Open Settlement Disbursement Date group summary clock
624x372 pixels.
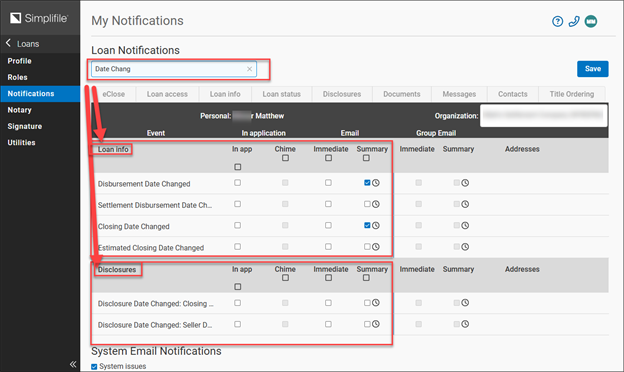tap(465, 204)
